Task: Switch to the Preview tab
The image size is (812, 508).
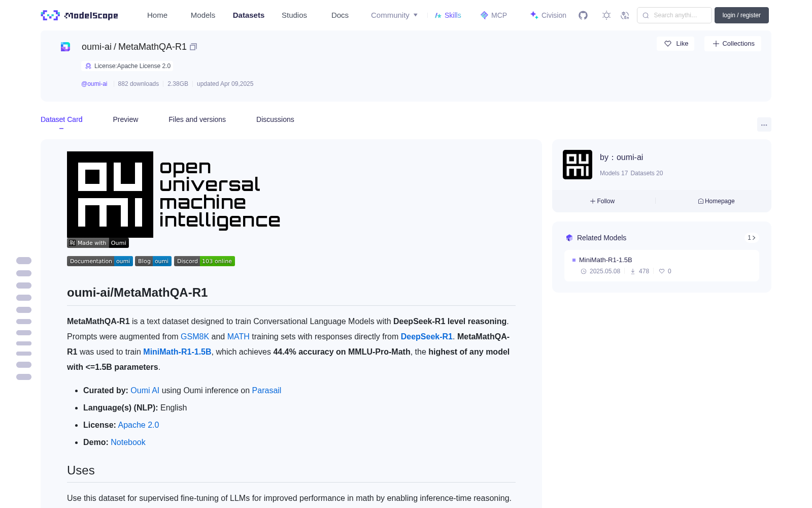Action: click(125, 119)
